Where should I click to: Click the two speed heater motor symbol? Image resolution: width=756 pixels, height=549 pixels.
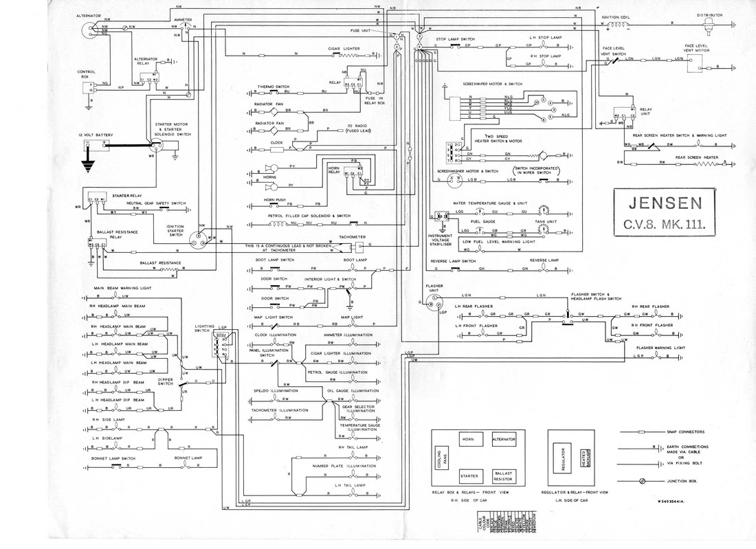pos(544,156)
